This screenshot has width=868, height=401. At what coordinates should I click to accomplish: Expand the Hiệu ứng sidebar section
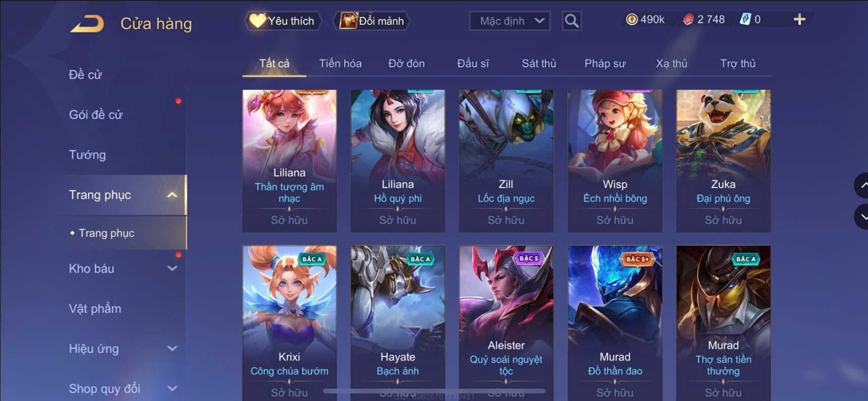point(172,349)
